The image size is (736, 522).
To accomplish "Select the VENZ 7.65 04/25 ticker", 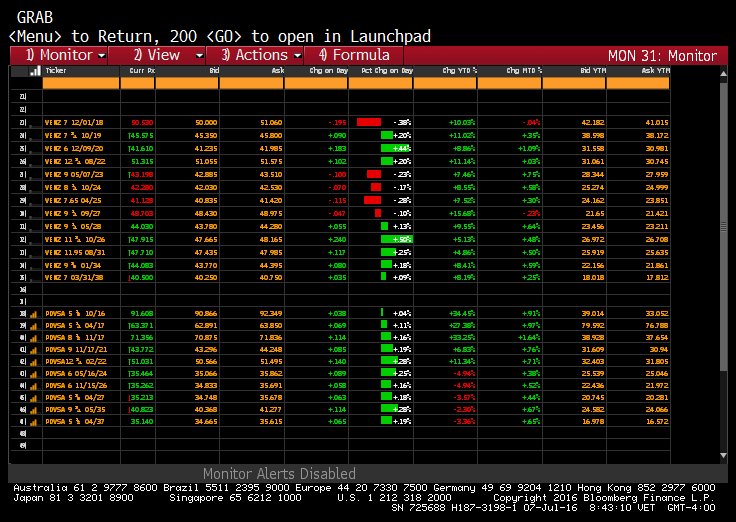I will (73, 200).
